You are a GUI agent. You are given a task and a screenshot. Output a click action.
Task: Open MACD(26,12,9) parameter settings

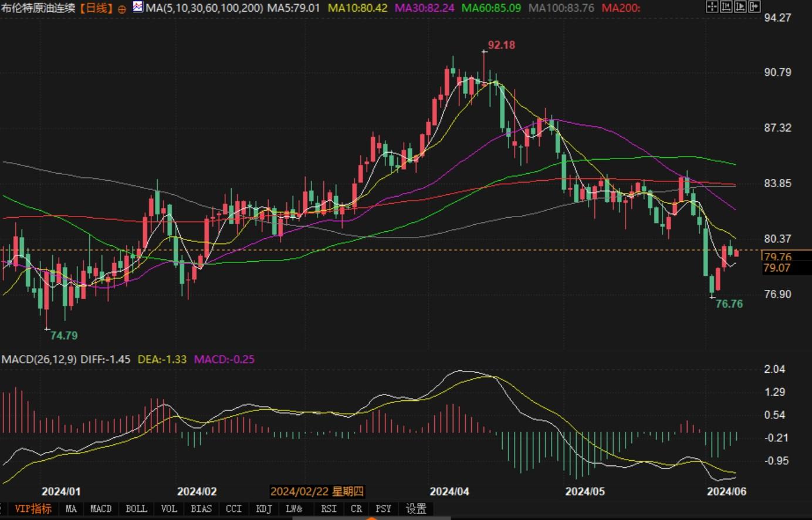pos(39,359)
